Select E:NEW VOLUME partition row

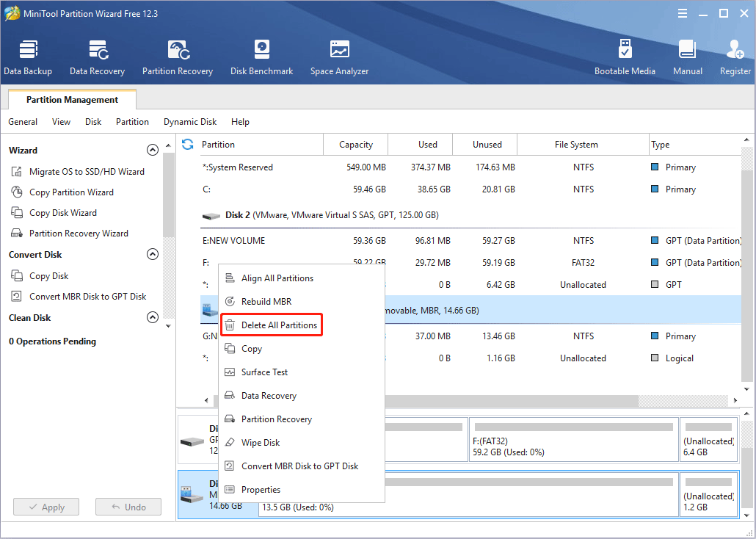point(470,240)
